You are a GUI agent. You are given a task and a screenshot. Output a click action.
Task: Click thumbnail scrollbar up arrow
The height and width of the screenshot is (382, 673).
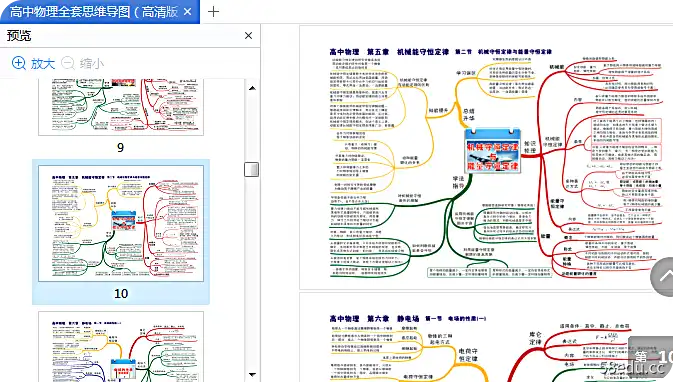tap(252, 88)
